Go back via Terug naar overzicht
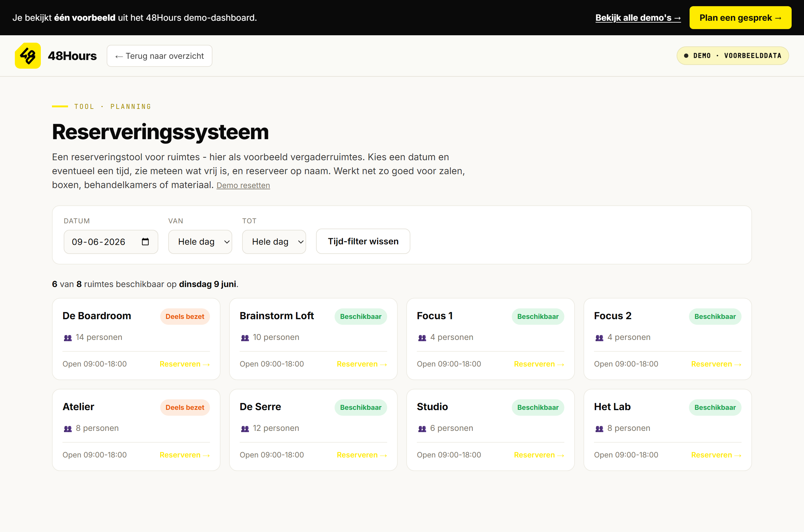 [160, 56]
